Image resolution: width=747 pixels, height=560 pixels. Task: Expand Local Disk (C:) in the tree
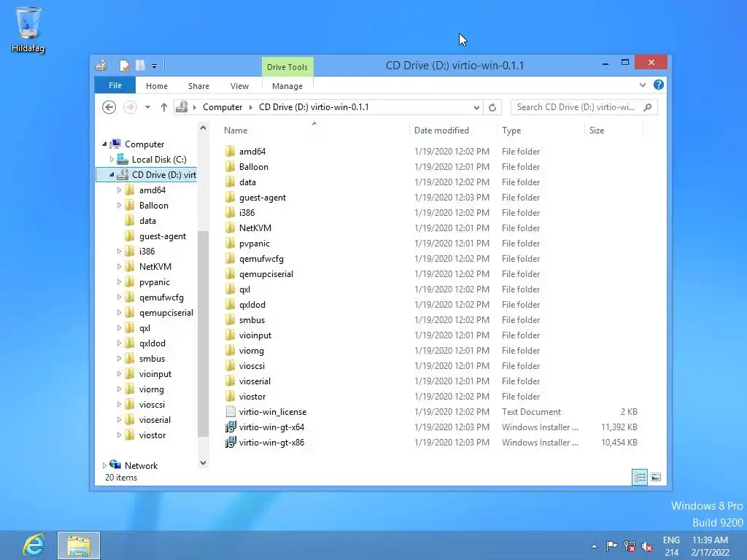tap(112, 159)
